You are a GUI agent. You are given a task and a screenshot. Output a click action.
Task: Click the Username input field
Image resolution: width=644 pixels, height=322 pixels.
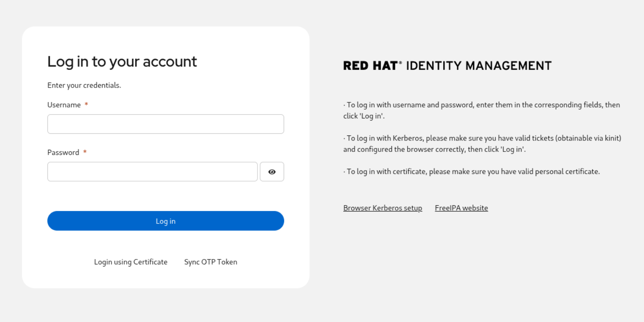(x=165, y=124)
